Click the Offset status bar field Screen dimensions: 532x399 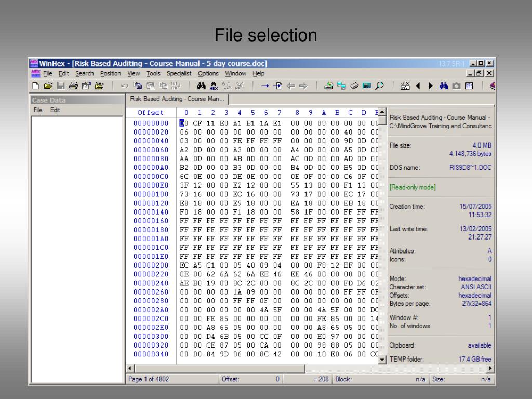[x=251, y=379]
